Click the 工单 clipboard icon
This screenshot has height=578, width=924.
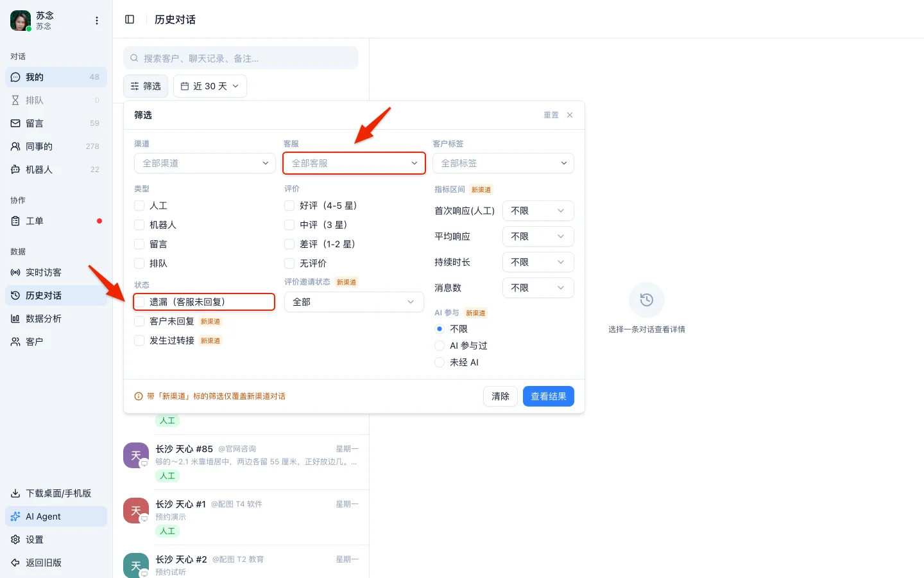15,221
